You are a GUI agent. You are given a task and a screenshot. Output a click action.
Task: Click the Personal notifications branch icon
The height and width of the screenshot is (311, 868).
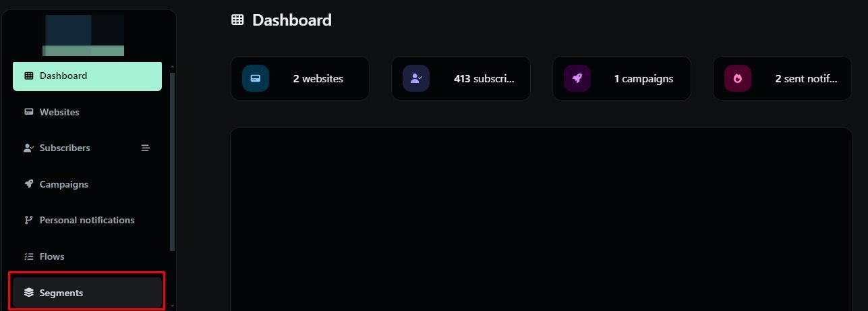(28, 220)
